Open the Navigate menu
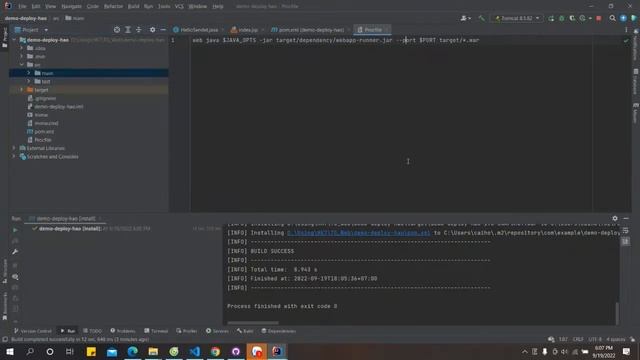 (x=71, y=7)
